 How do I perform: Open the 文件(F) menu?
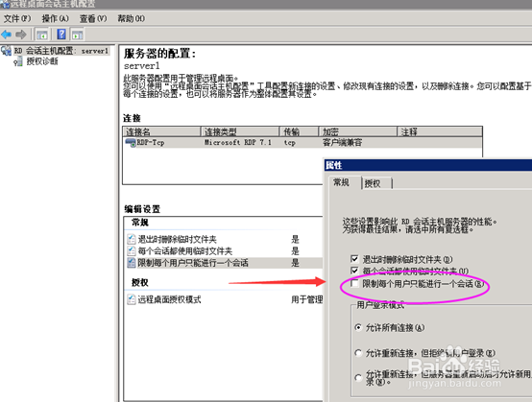click(x=17, y=18)
